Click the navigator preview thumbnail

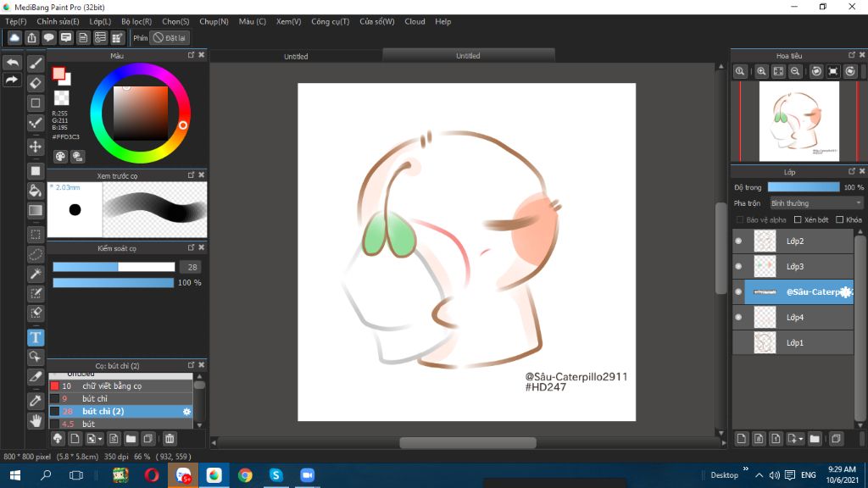pos(798,121)
